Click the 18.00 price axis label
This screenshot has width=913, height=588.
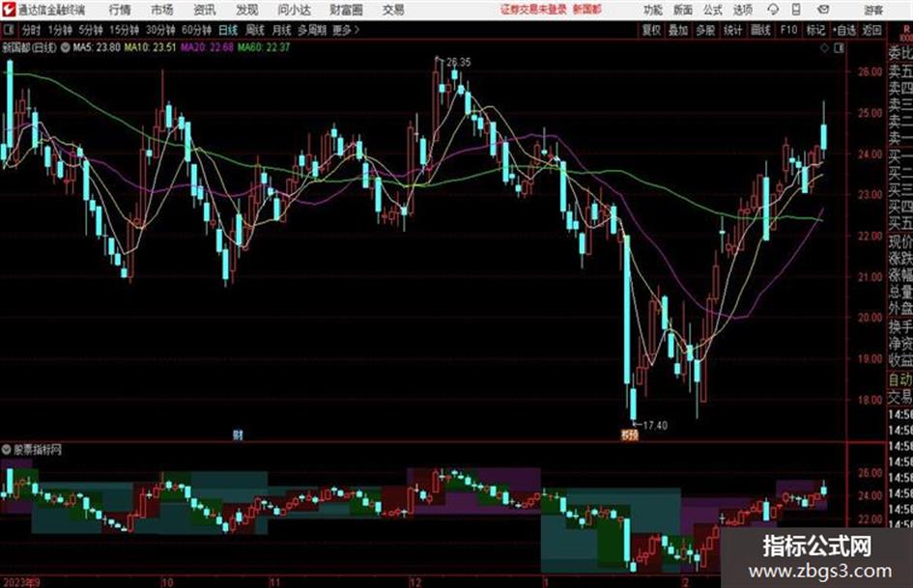pyautogui.click(x=870, y=400)
